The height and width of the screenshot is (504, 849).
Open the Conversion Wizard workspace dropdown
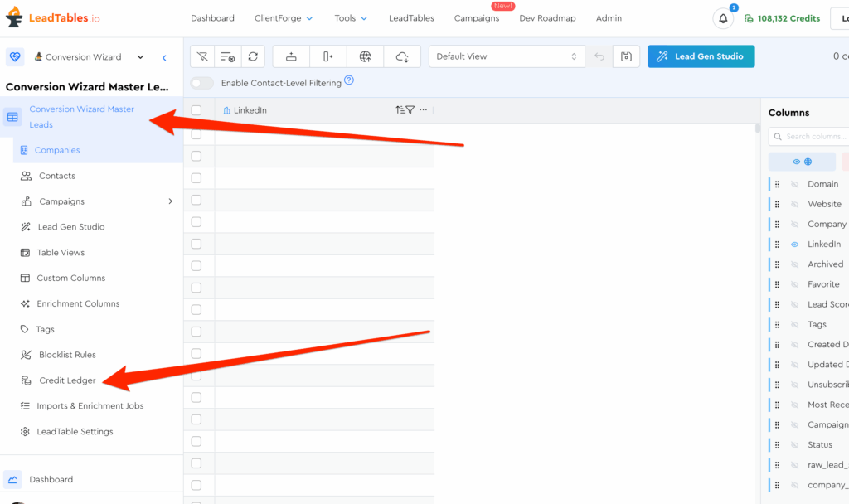(90, 57)
